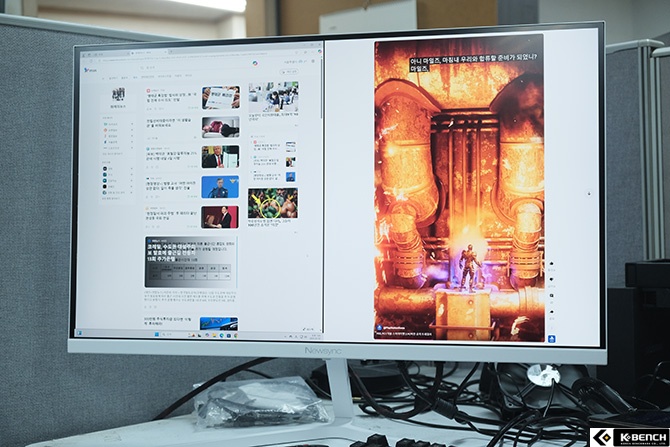Click the MSN logo at page header

pyautogui.click(x=90, y=70)
